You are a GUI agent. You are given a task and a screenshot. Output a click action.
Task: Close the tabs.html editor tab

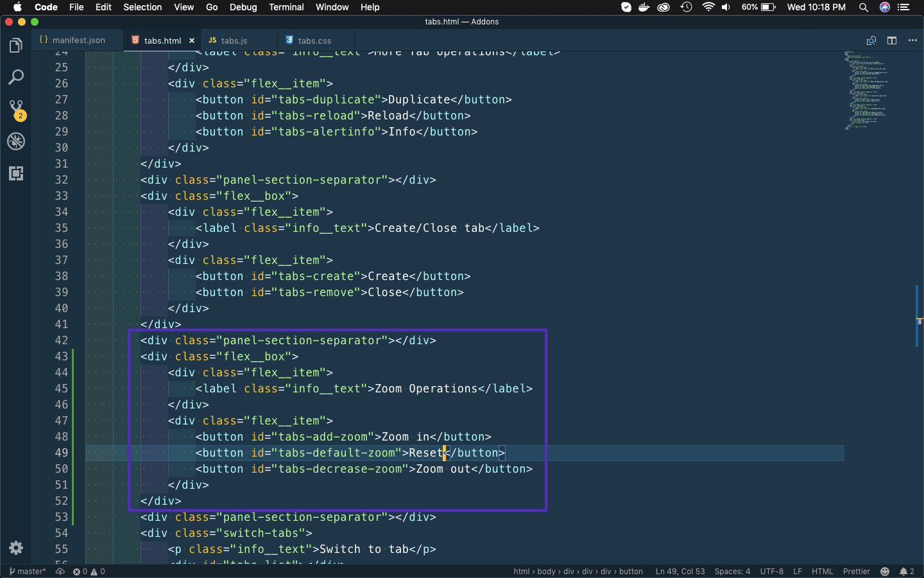(192, 40)
